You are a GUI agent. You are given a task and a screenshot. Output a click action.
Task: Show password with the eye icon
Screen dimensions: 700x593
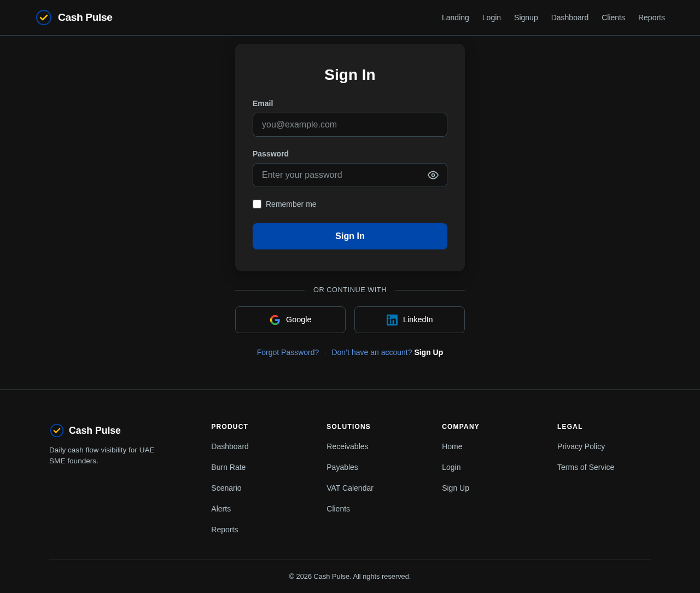click(x=433, y=175)
